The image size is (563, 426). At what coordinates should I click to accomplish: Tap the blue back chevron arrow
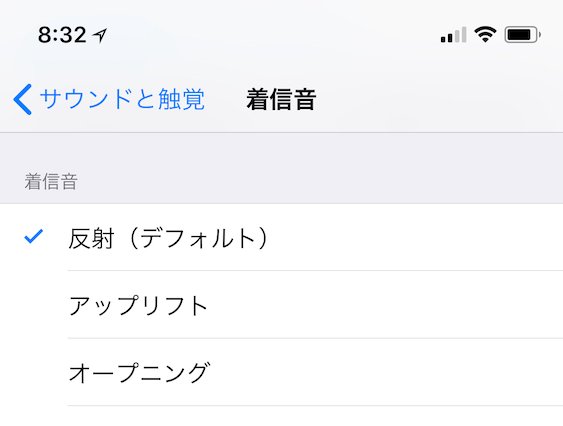click(x=23, y=99)
